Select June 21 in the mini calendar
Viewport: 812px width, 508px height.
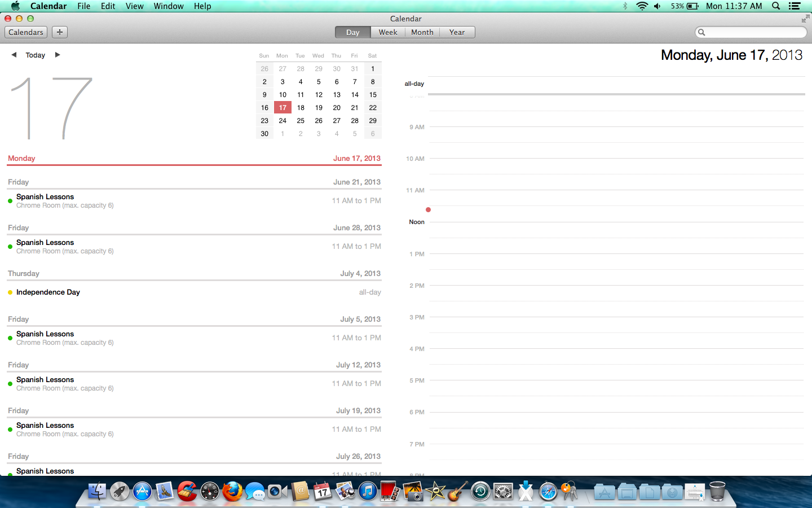(x=355, y=108)
